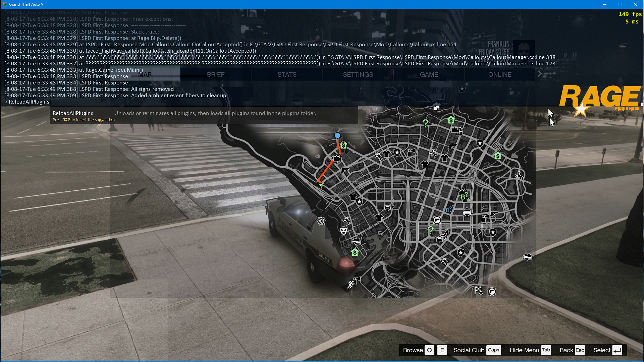The width and height of the screenshot is (644, 362).
Task: Switch to the STATS tab
Action: click(287, 74)
